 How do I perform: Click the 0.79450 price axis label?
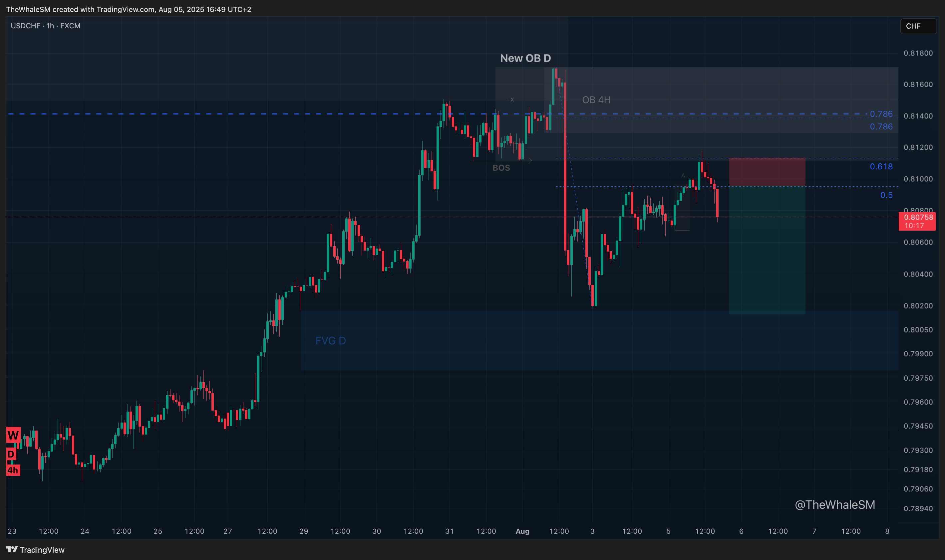coord(918,426)
